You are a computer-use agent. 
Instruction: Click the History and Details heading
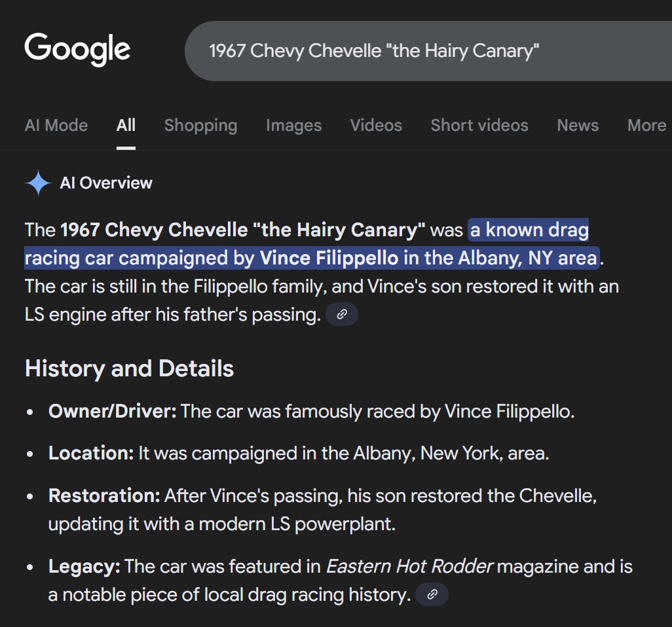tap(129, 368)
